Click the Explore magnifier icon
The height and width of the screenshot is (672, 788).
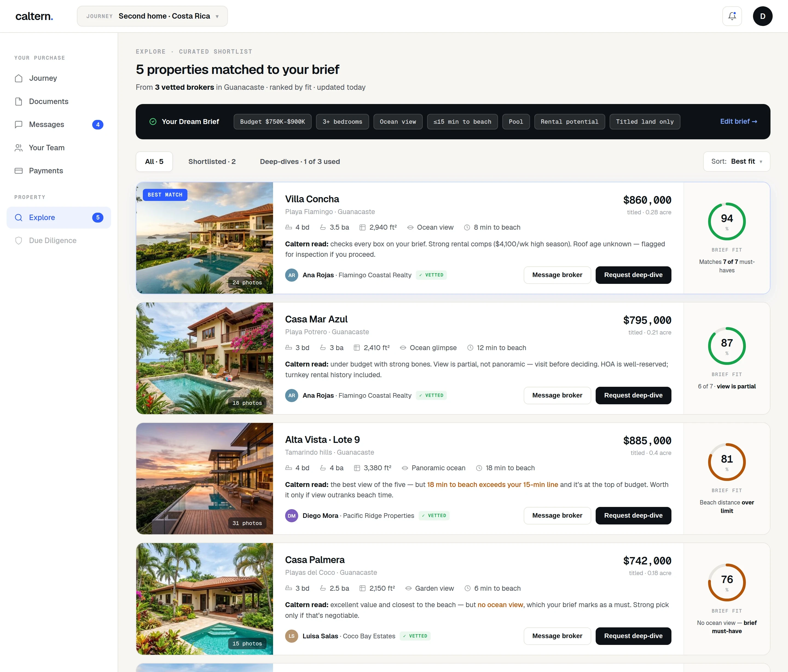pos(19,217)
